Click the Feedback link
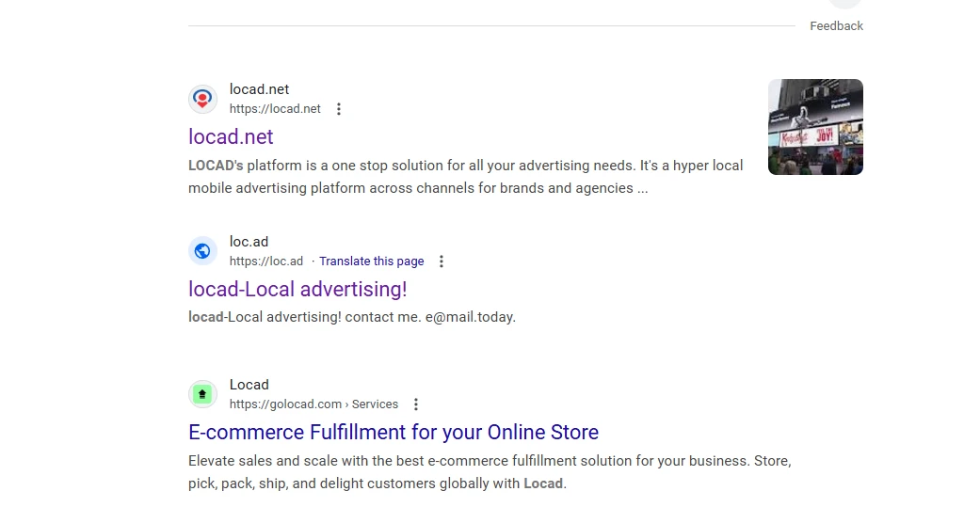The image size is (980, 523). [x=836, y=26]
